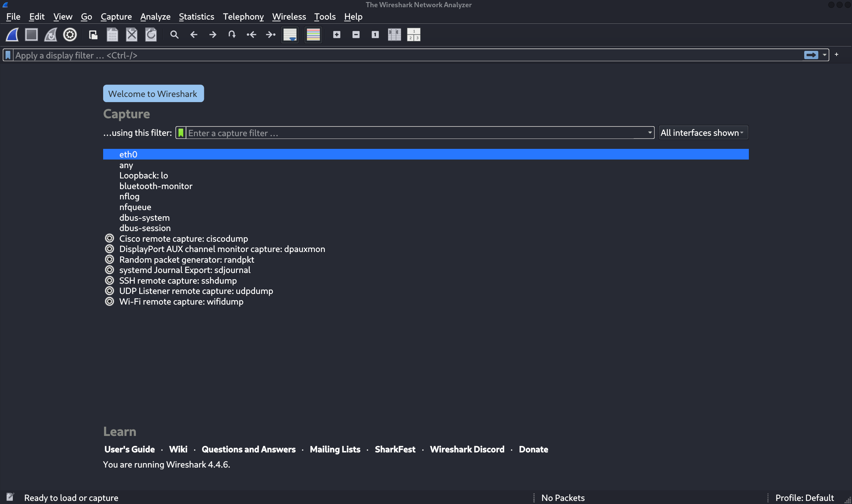This screenshot has width=852, height=504.
Task: Open the Analyze menu
Action: coord(155,17)
